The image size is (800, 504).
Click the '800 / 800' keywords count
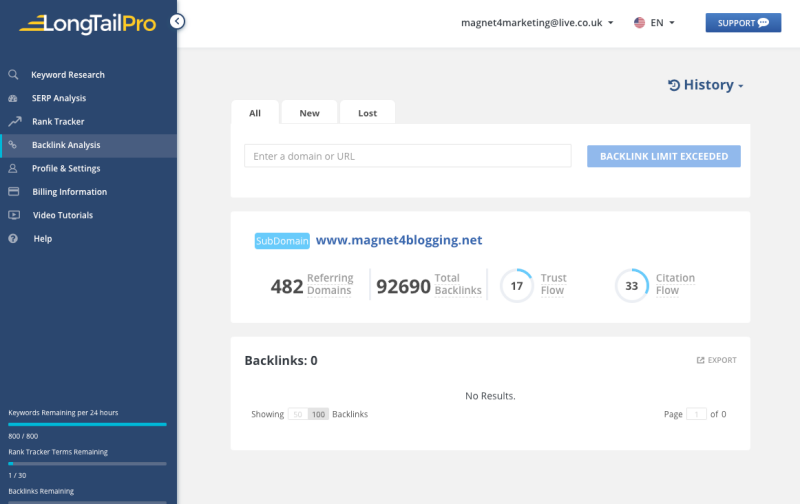pyautogui.click(x=23, y=436)
